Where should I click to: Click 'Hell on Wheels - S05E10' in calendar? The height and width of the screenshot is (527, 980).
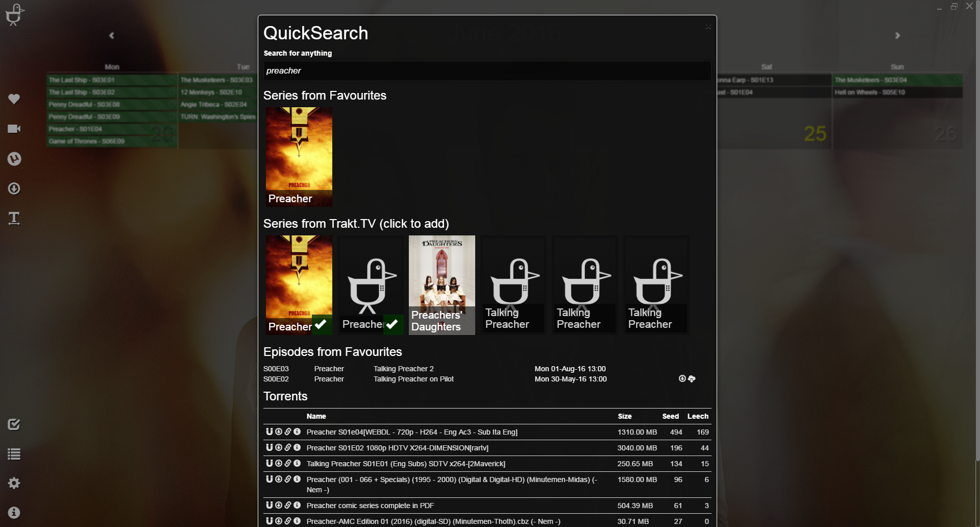coord(898,92)
